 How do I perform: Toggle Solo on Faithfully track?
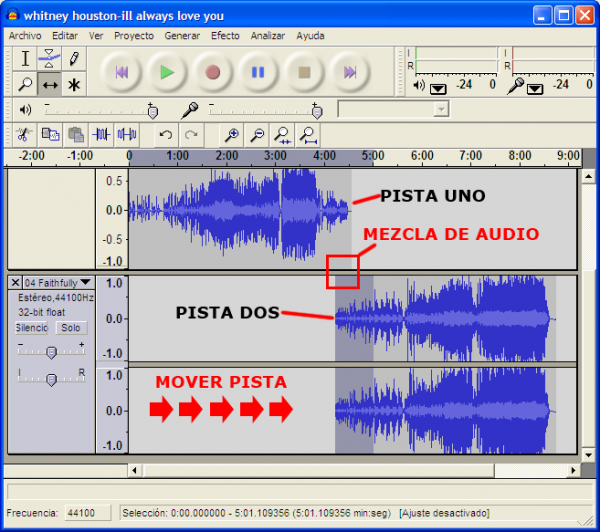tap(71, 328)
